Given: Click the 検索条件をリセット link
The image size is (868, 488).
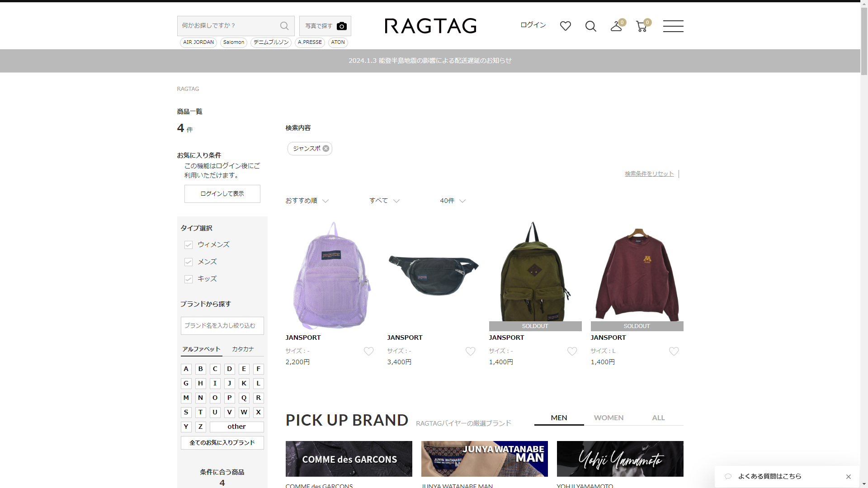Looking at the screenshot, I should coord(649,174).
